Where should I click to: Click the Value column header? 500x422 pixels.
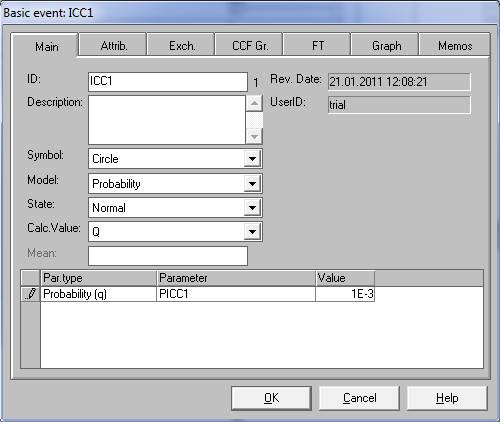point(345,278)
